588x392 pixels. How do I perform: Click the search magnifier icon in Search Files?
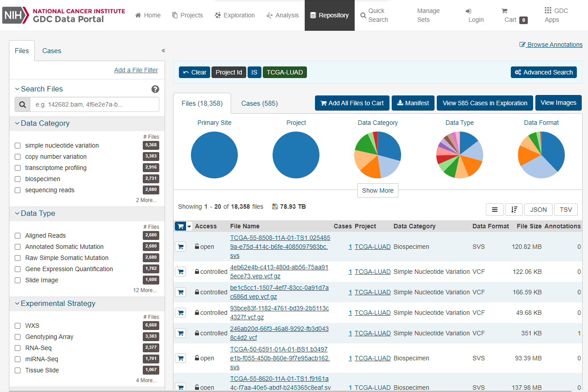[22, 105]
